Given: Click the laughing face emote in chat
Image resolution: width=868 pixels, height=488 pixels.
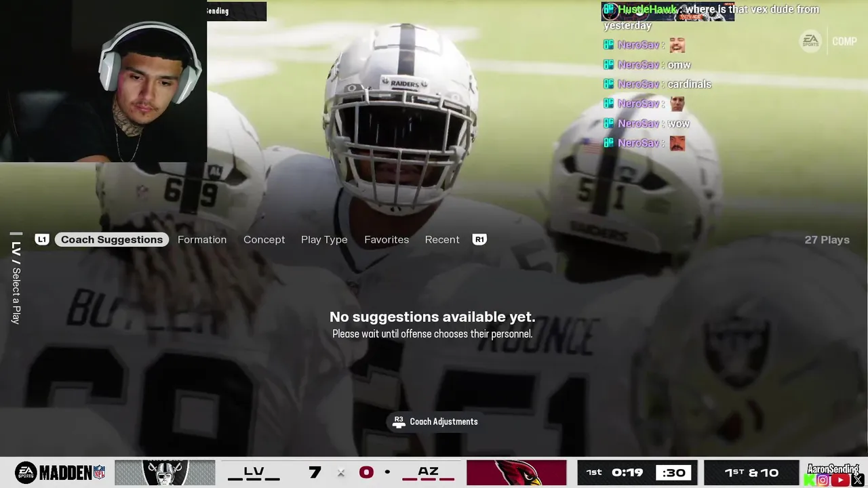Looking at the screenshot, I should pos(677,45).
